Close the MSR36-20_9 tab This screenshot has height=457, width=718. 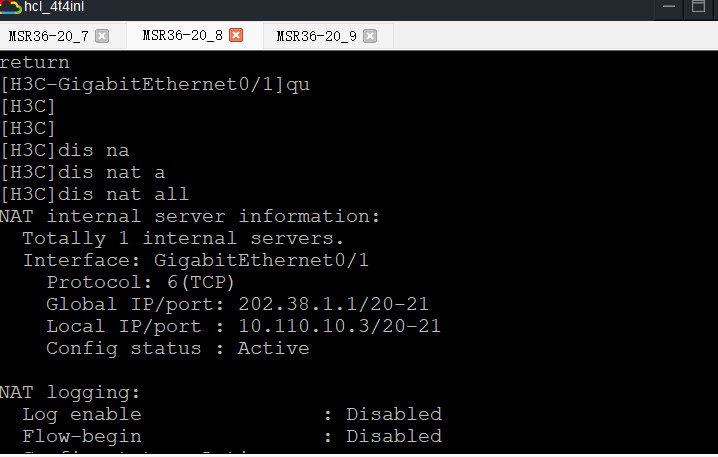click(x=370, y=36)
